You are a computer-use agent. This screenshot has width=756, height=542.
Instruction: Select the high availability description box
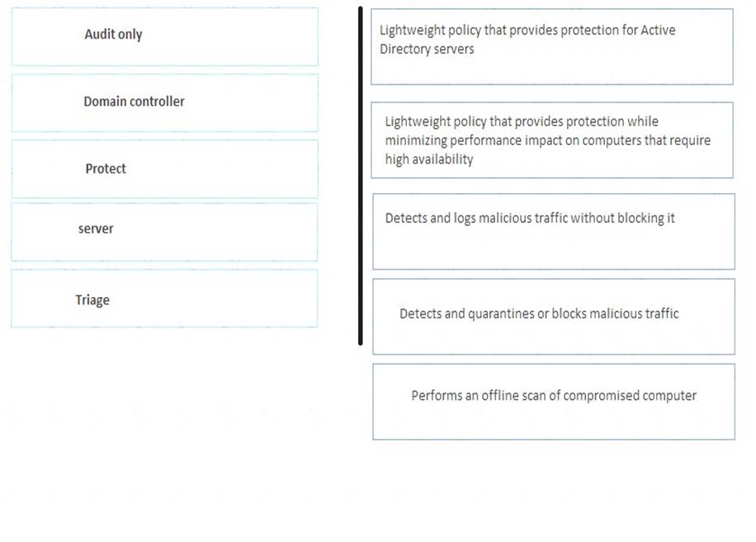[x=552, y=140]
